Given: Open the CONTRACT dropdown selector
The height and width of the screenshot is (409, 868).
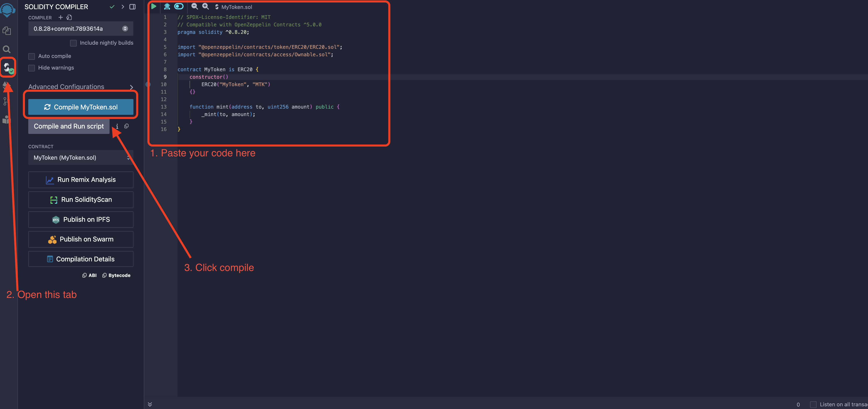Looking at the screenshot, I should pos(80,158).
